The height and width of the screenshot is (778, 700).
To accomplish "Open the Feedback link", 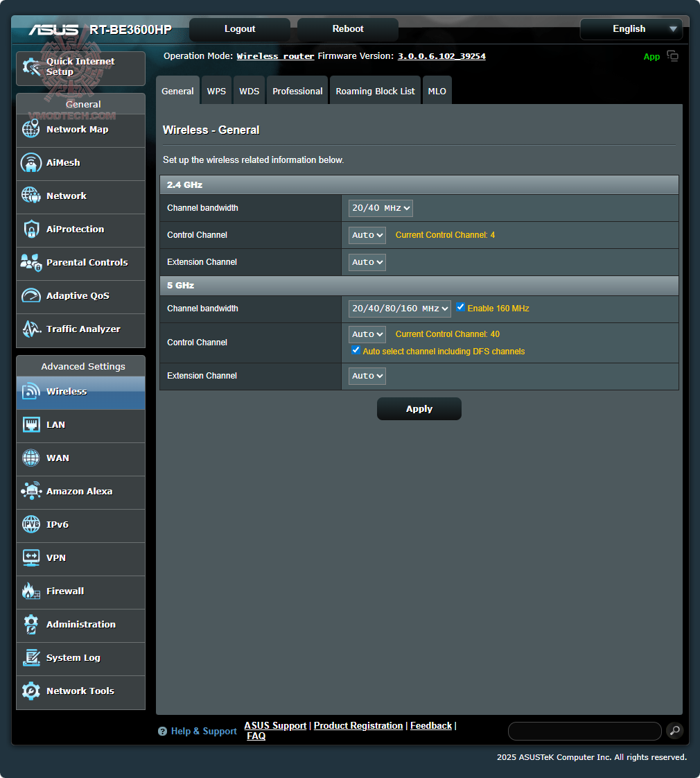I will (431, 725).
